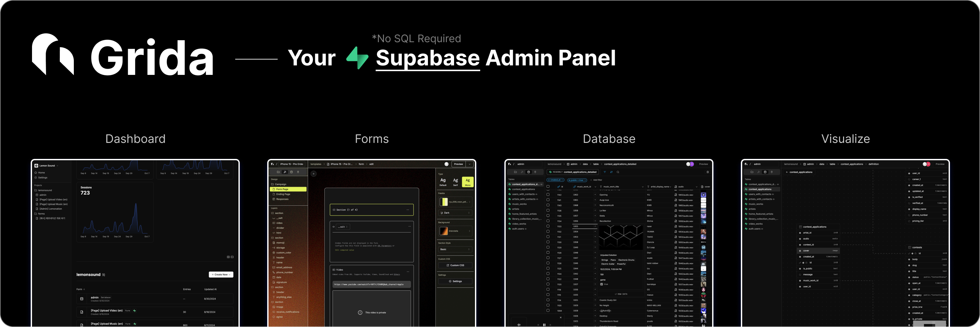Click the Sessions 723 chart card
The image size is (980, 327).
click(x=115, y=212)
